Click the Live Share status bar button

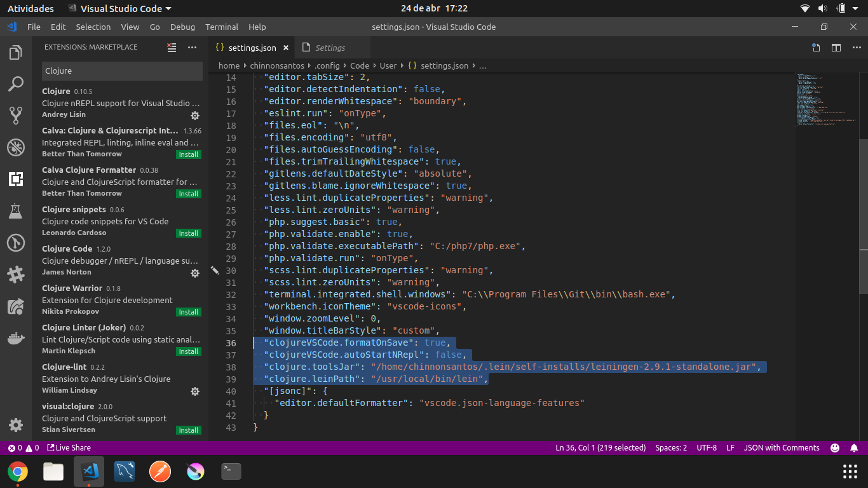click(x=69, y=447)
